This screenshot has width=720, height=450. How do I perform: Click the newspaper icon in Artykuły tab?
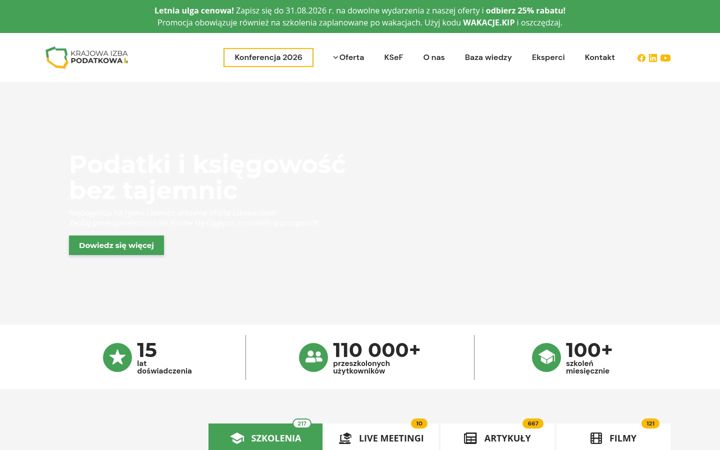[x=470, y=438]
